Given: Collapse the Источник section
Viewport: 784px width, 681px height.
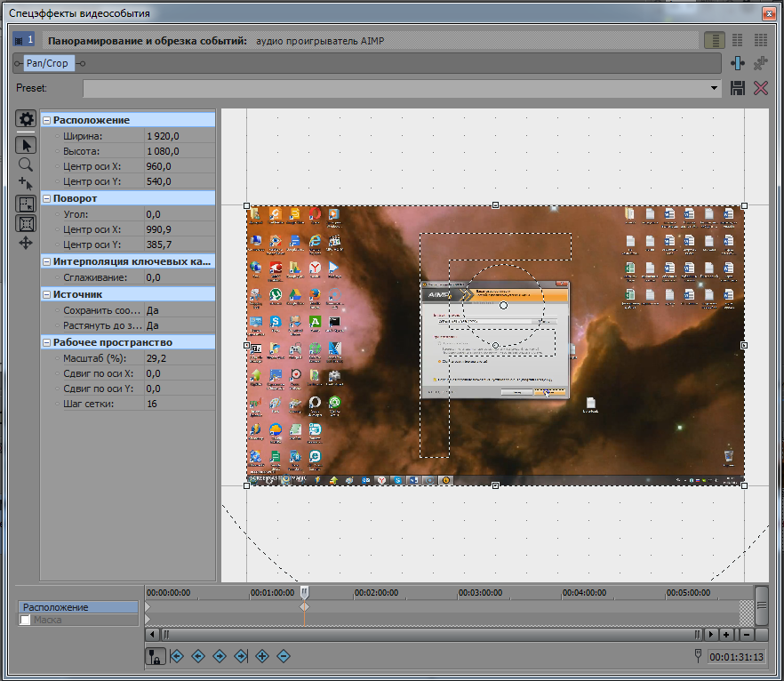Looking at the screenshot, I should [x=46, y=294].
